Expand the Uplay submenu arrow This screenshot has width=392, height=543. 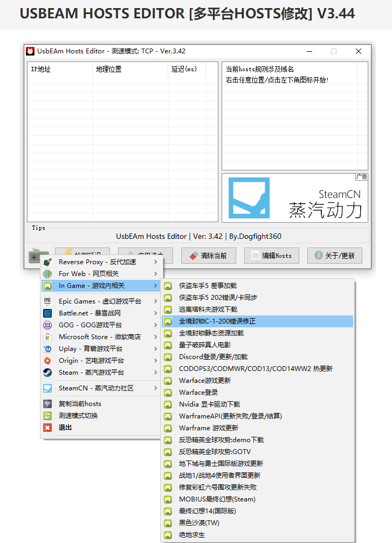(x=155, y=349)
